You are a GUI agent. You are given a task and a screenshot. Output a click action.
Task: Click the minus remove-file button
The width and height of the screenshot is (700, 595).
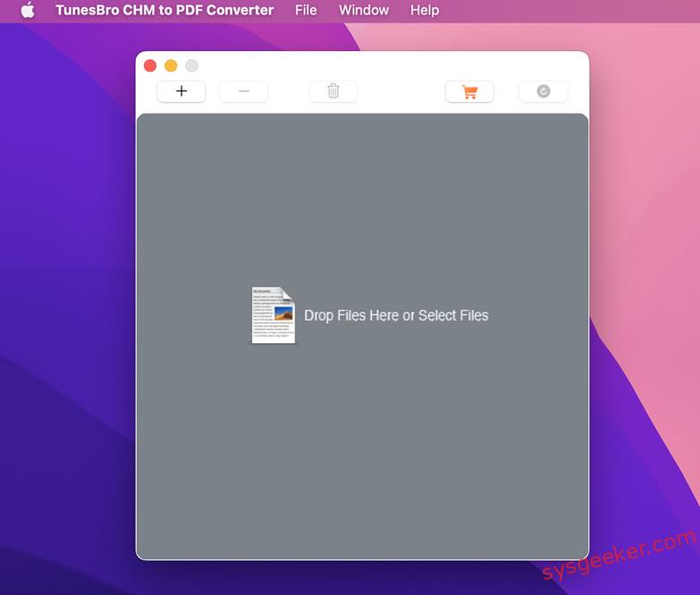tap(244, 91)
